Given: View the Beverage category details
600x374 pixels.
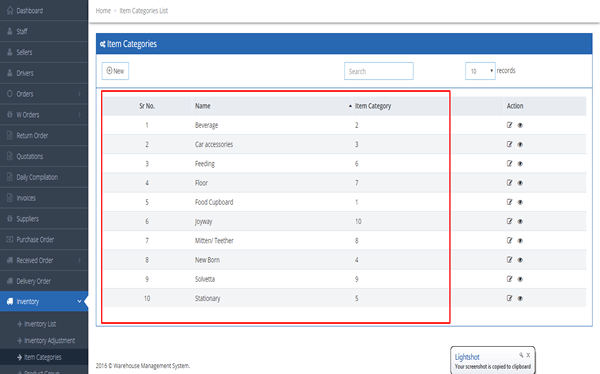Looking at the screenshot, I should pyautogui.click(x=520, y=125).
